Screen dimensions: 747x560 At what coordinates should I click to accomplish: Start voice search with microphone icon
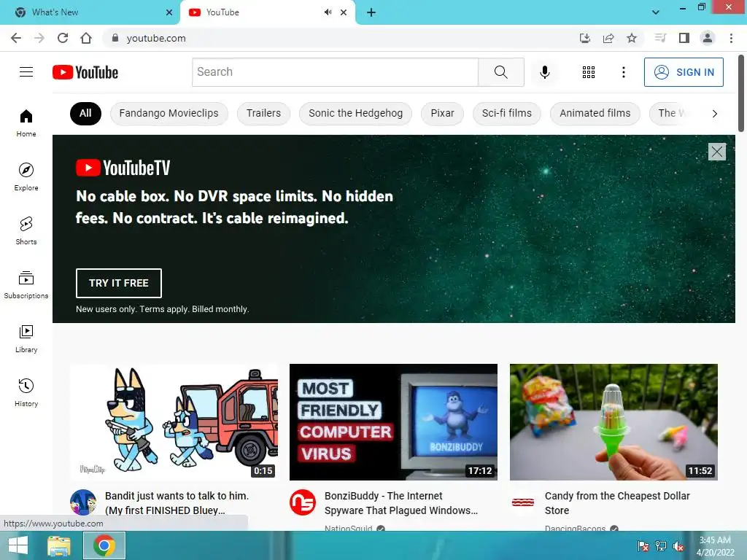(x=544, y=72)
